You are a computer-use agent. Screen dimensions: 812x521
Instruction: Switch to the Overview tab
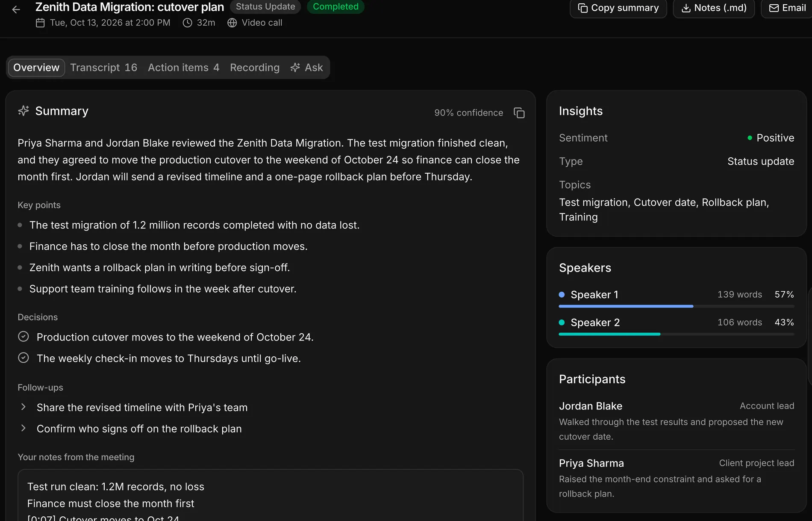(x=36, y=68)
